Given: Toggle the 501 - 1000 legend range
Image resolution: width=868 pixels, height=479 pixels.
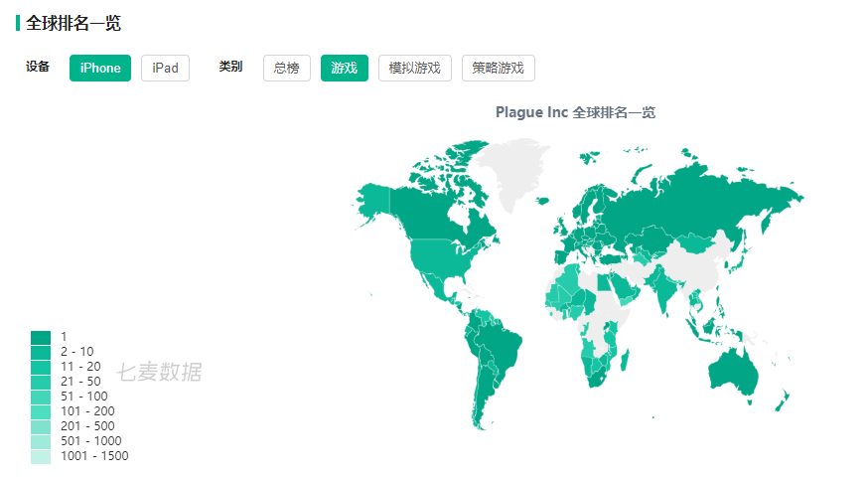Looking at the screenshot, I should (x=41, y=441).
